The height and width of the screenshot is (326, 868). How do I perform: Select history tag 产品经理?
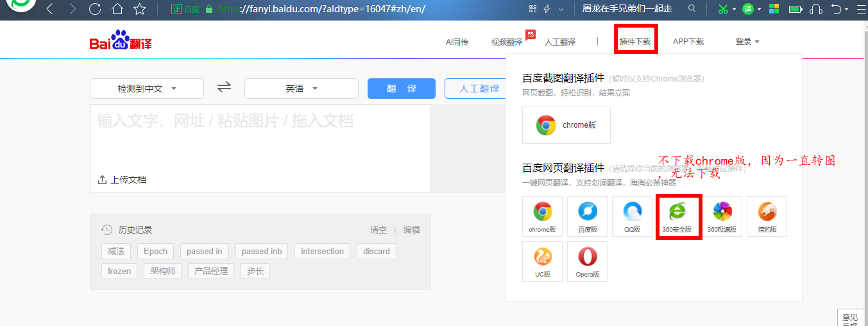click(211, 271)
